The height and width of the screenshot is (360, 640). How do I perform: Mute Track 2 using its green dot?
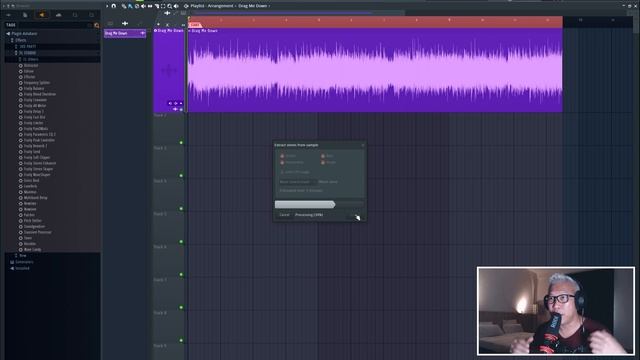pos(181,142)
